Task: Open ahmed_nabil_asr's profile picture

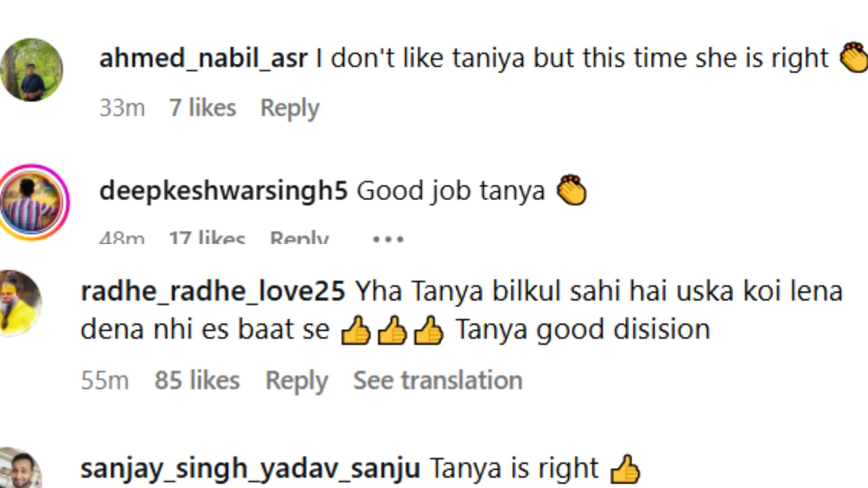Action: click(x=32, y=70)
